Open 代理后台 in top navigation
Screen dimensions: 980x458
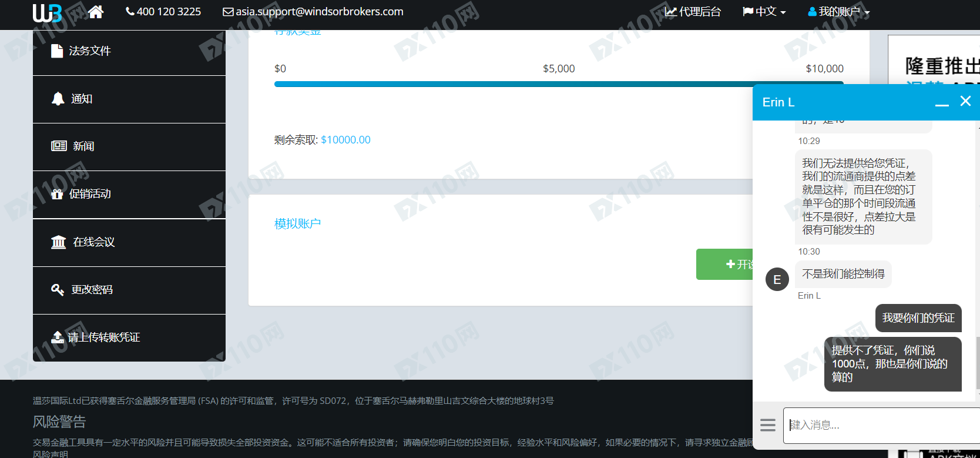(693, 12)
